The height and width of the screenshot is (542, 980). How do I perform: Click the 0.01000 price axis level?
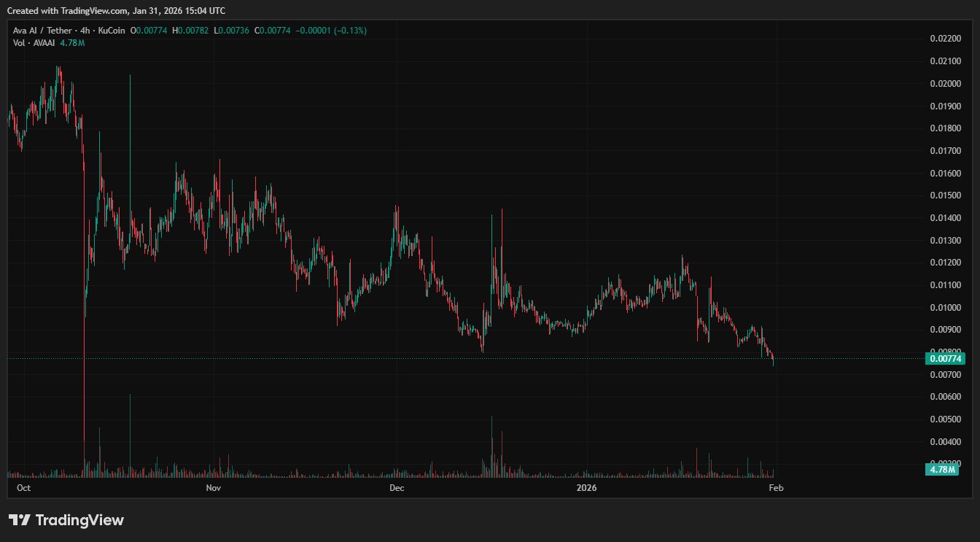pyautogui.click(x=944, y=307)
